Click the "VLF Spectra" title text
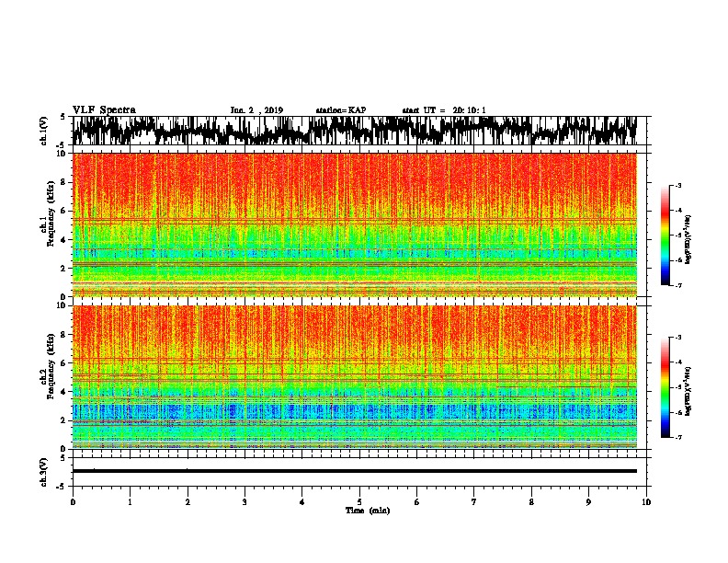The width and height of the screenshot is (728, 563). click(x=104, y=109)
